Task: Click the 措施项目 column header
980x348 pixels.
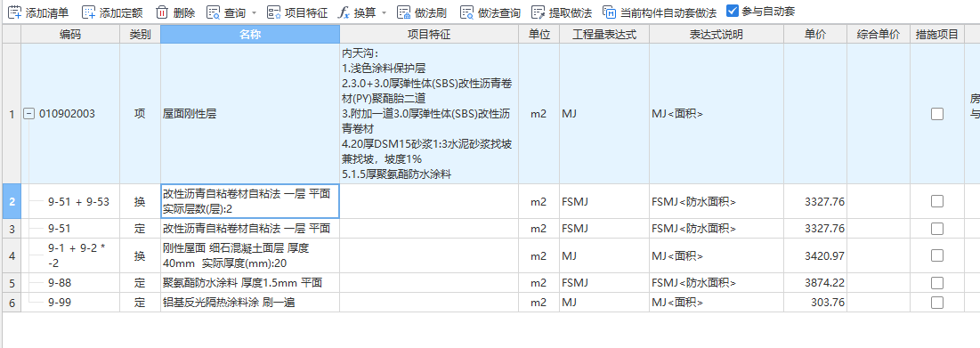Action: (x=937, y=35)
